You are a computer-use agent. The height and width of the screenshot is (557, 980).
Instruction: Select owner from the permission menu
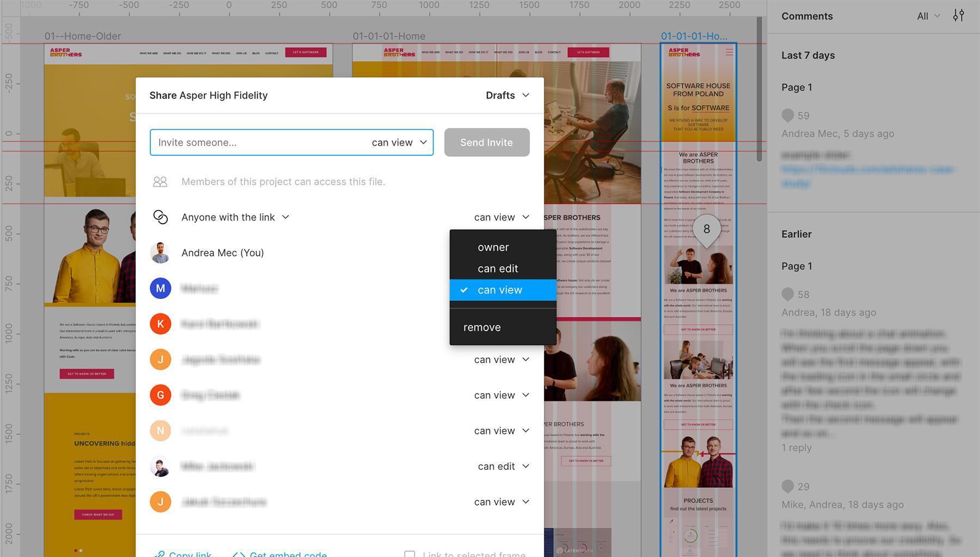click(493, 247)
